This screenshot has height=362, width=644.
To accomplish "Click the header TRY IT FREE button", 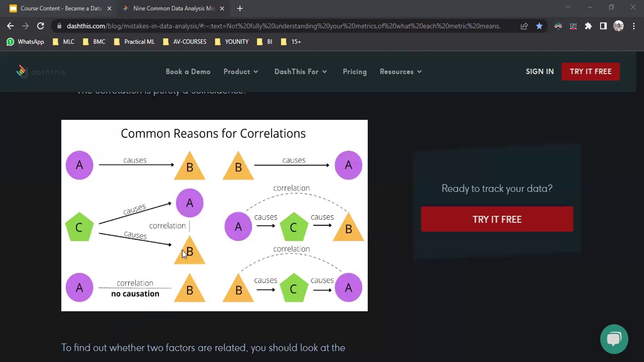I will click(x=591, y=71).
